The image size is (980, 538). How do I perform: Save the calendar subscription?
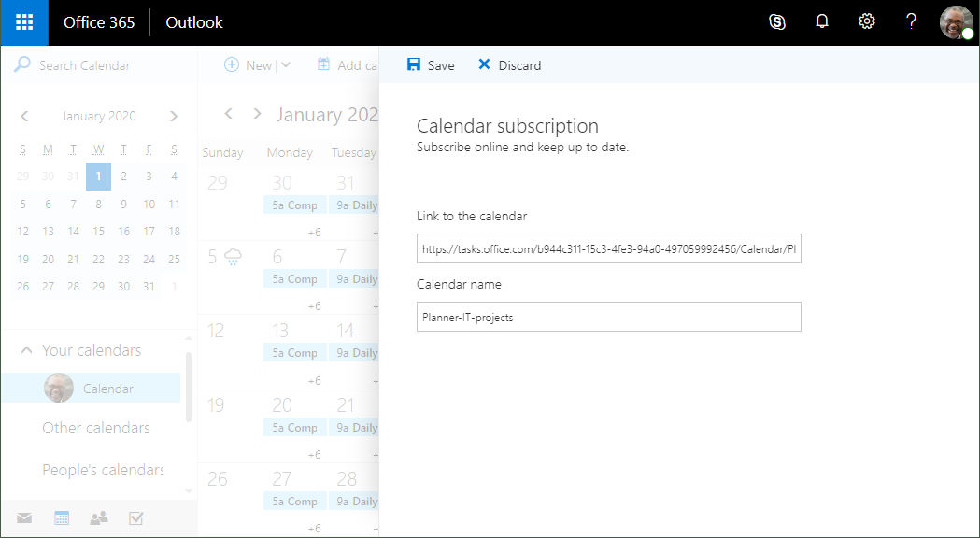point(431,65)
